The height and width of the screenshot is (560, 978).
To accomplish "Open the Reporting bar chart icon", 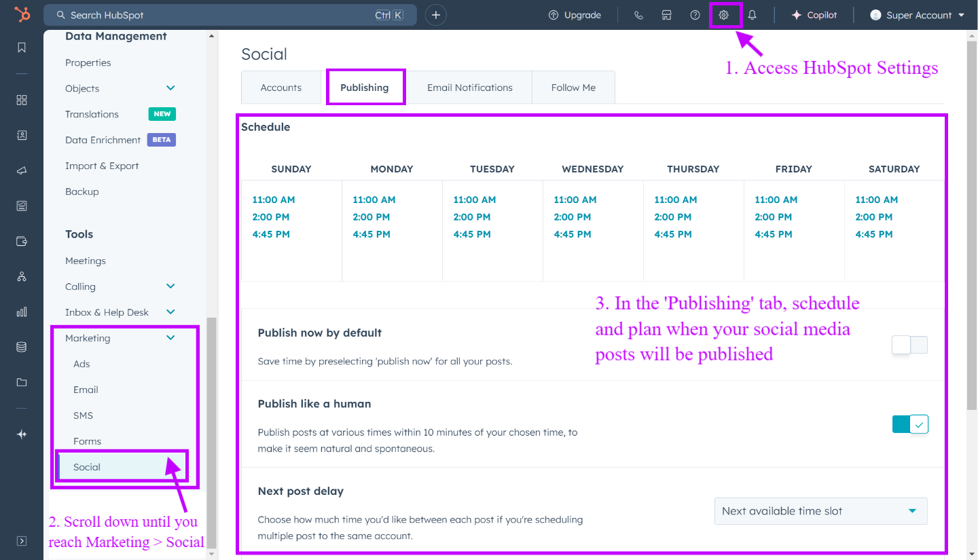I will coord(22,312).
